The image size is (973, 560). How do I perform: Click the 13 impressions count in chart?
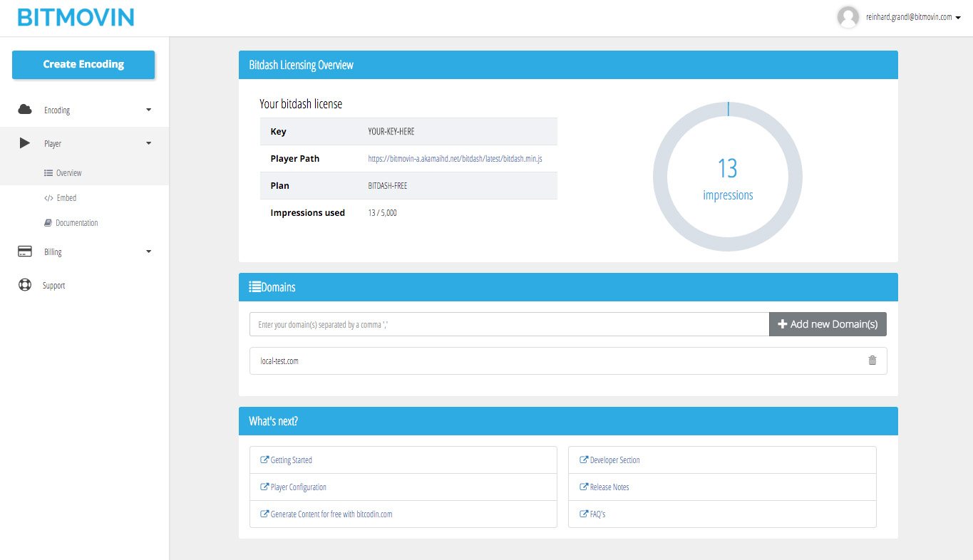tap(728, 169)
